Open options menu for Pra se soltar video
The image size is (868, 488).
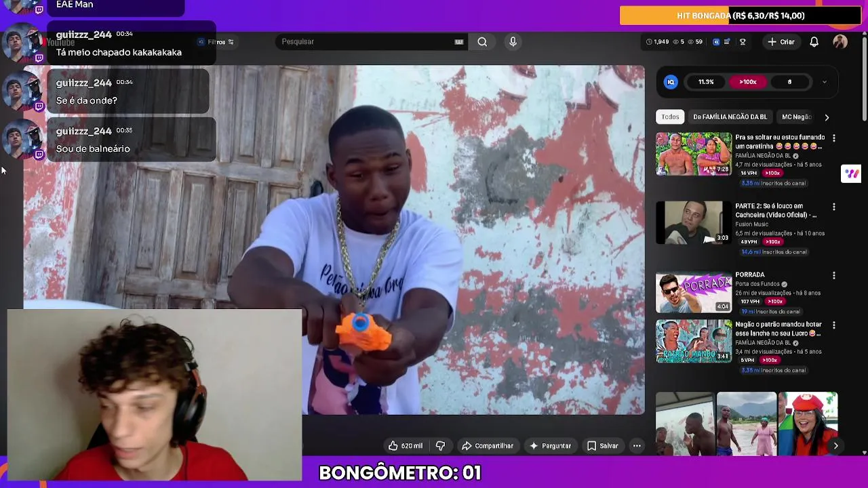[x=834, y=138]
